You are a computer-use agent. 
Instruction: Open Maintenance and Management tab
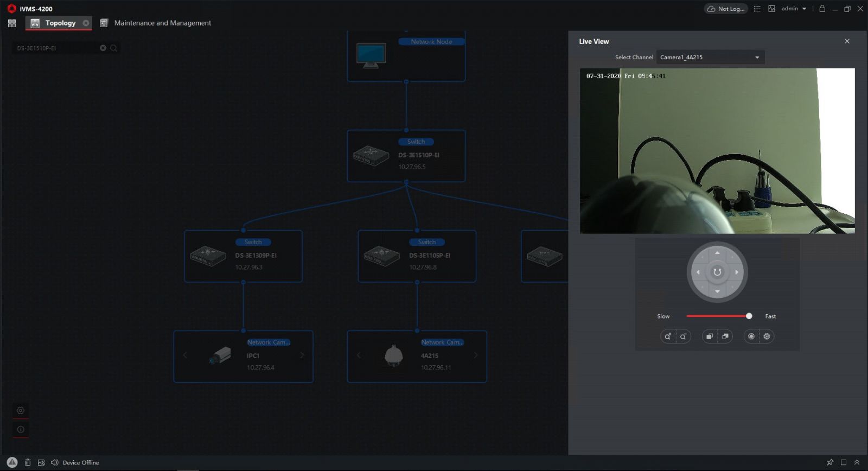click(162, 23)
